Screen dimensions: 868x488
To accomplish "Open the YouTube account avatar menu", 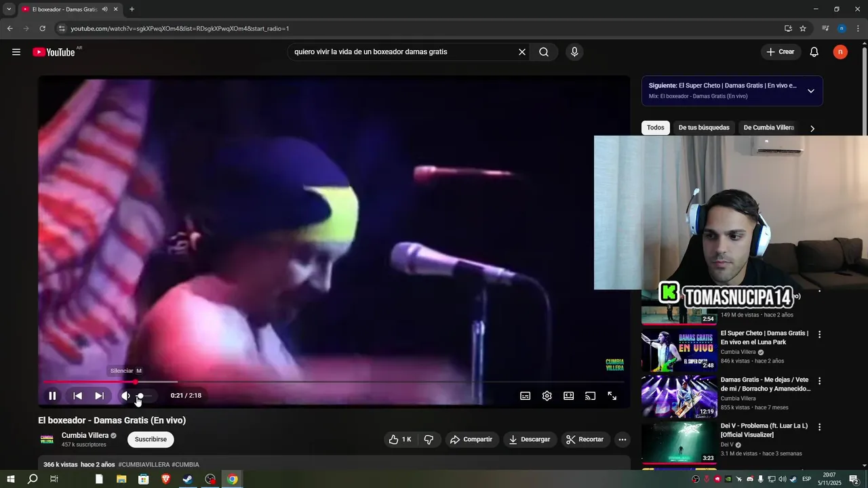I will coord(840,52).
